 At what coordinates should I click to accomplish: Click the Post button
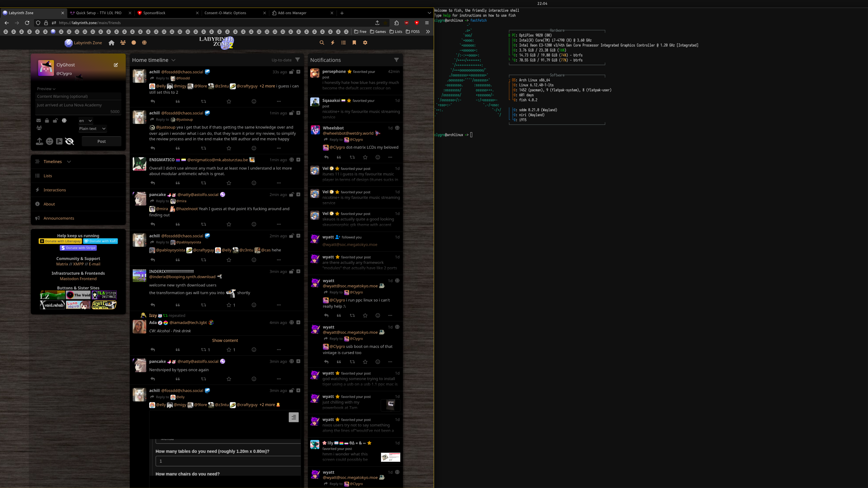pyautogui.click(x=101, y=141)
